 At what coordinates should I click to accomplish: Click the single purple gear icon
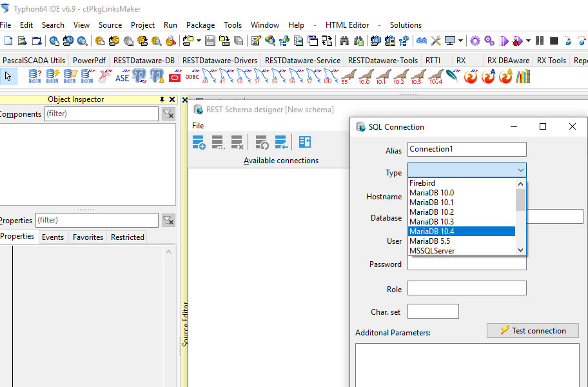[x=475, y=41]
